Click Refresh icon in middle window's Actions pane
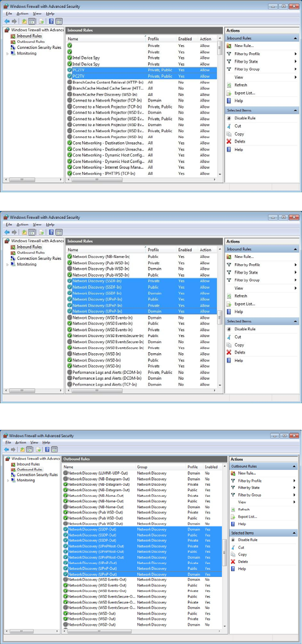The width and height of the screenshot is (302, 644). tap(229, 296)
